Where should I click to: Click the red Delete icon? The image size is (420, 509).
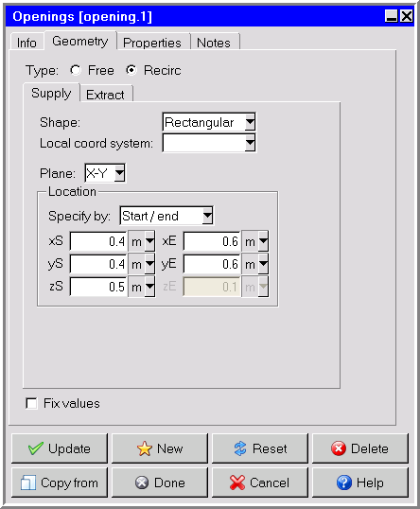(x=339, y=448)
